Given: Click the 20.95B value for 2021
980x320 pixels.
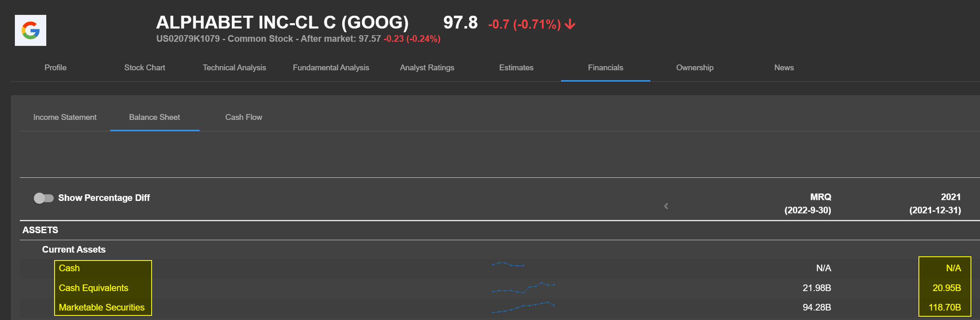Looking at the screenshot, I should 947,288.
